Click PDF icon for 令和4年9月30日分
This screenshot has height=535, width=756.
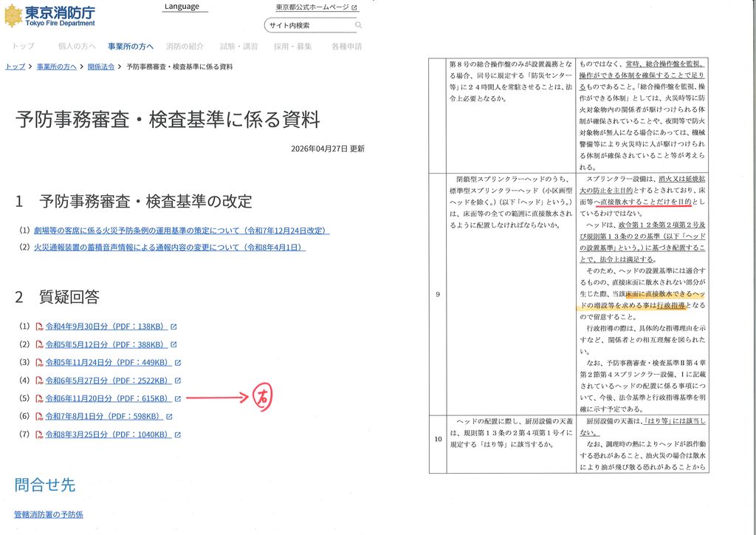click(x=40, y=327)
